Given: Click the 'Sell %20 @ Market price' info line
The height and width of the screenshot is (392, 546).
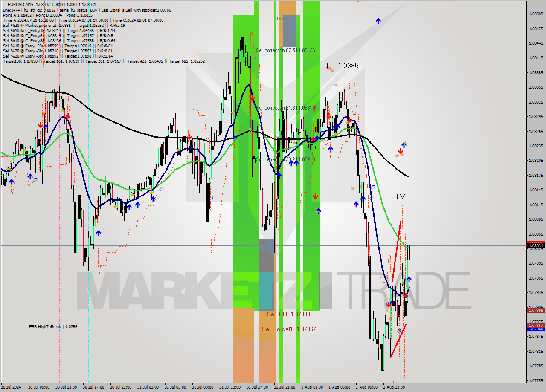Looking at the screenshot, I should click(x=64, y=25).
